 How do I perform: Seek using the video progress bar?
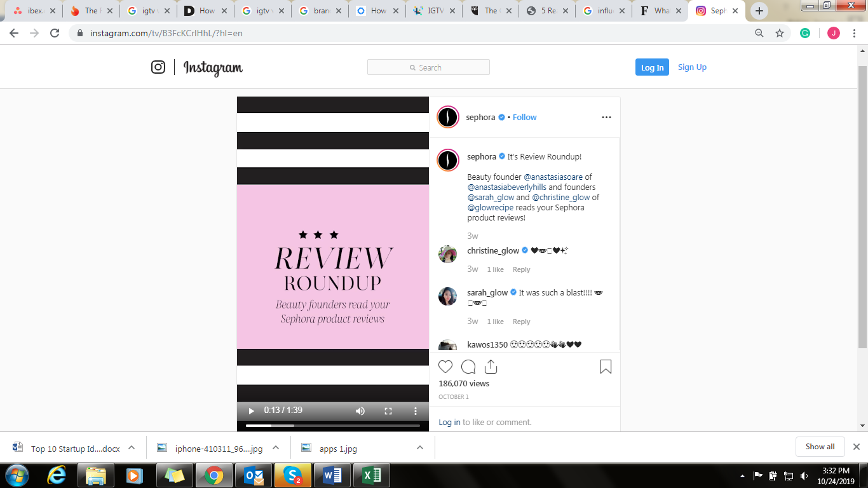pyautogui.click(x=332, y=426)
